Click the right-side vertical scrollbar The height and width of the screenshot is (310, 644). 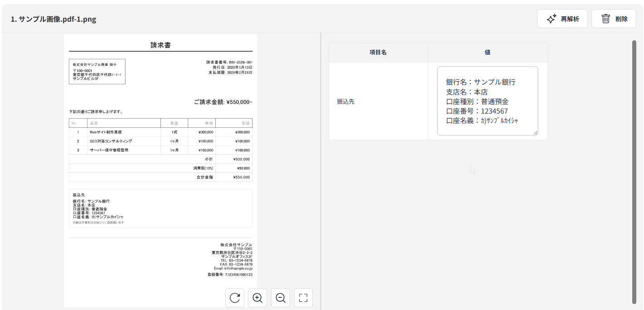tap(634, 172)
